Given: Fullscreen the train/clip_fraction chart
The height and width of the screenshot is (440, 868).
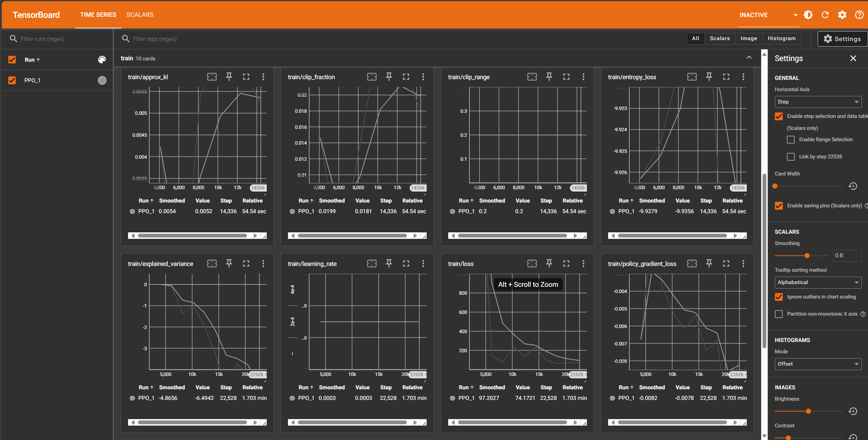Looking at the screenshot, I should [x=406, y=77].
